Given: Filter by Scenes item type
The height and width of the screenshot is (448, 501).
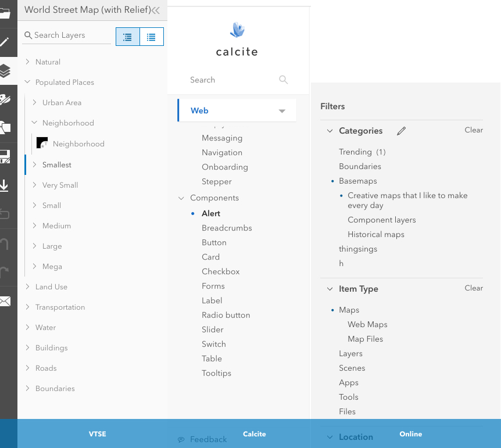Looking at the screenshot, I should 352,368.
